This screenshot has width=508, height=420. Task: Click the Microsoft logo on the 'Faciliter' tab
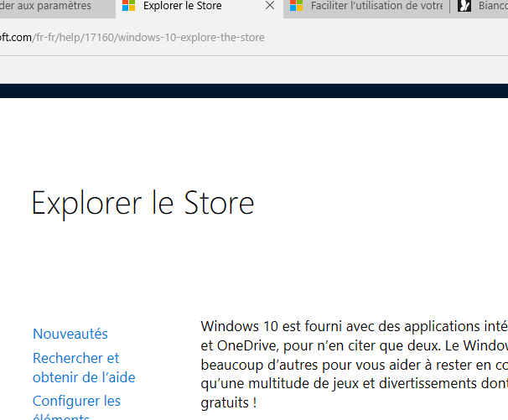click(296, 6)
